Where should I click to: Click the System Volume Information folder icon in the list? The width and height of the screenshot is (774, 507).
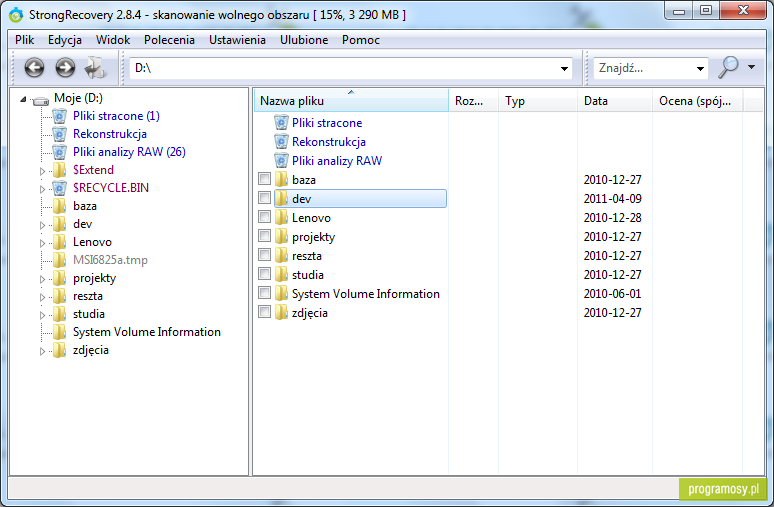(x=281, y=294)
